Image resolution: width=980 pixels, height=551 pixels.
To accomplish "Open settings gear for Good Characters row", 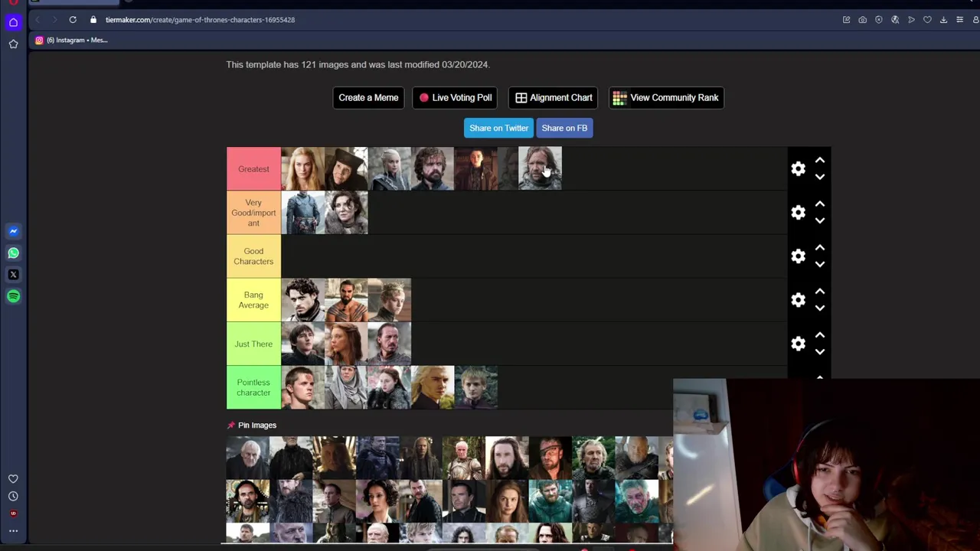I will coord(799,256).
